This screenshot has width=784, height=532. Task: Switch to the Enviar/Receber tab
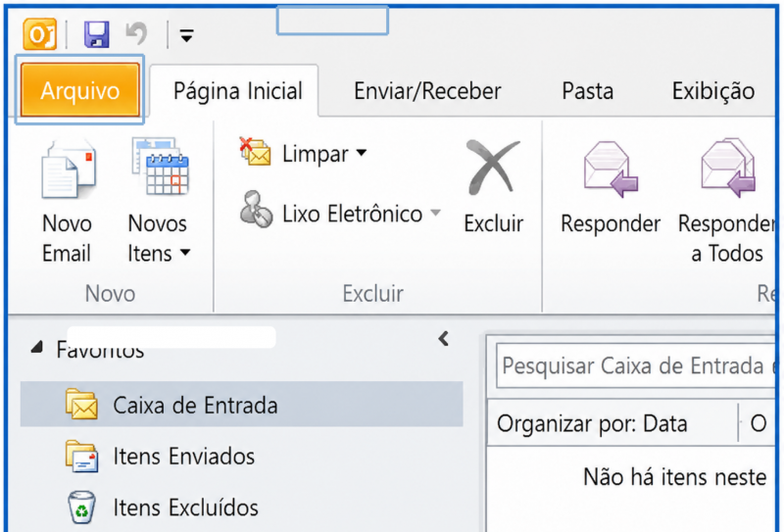pos(427,91)
